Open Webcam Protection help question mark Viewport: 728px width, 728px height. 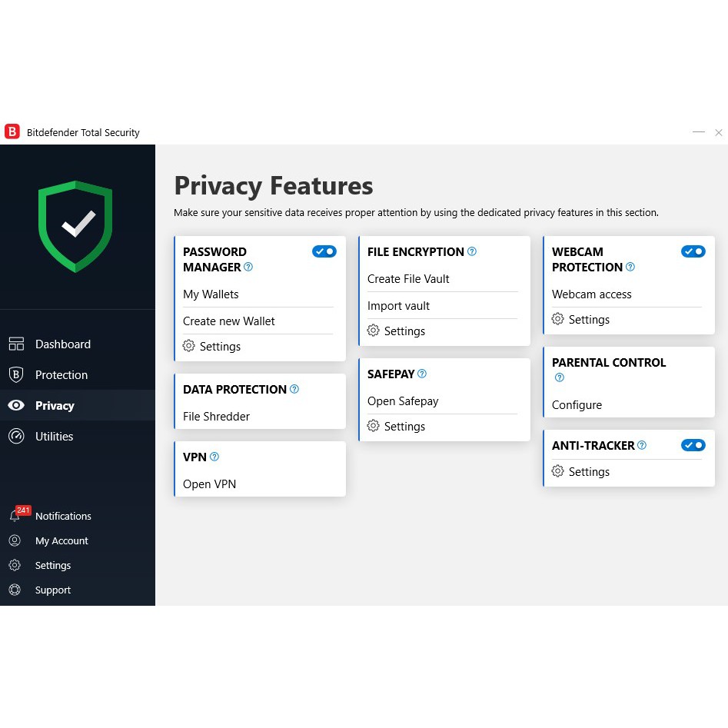click(x=630, y=267)
